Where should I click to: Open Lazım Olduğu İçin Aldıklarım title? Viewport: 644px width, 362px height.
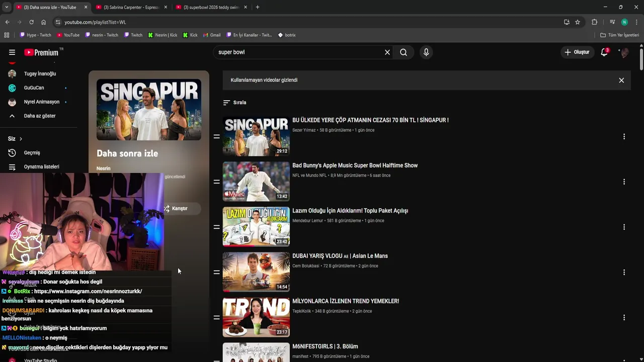[x=350, y=211]
